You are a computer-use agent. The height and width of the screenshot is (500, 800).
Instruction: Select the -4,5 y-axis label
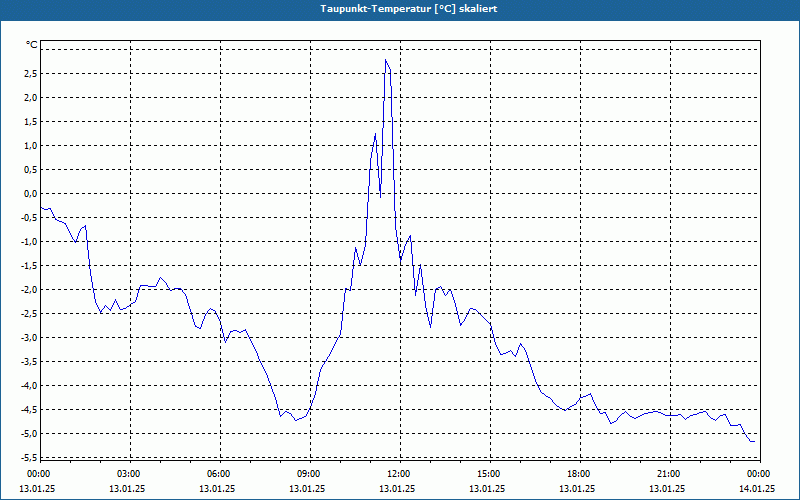click(x=29, y=409)
